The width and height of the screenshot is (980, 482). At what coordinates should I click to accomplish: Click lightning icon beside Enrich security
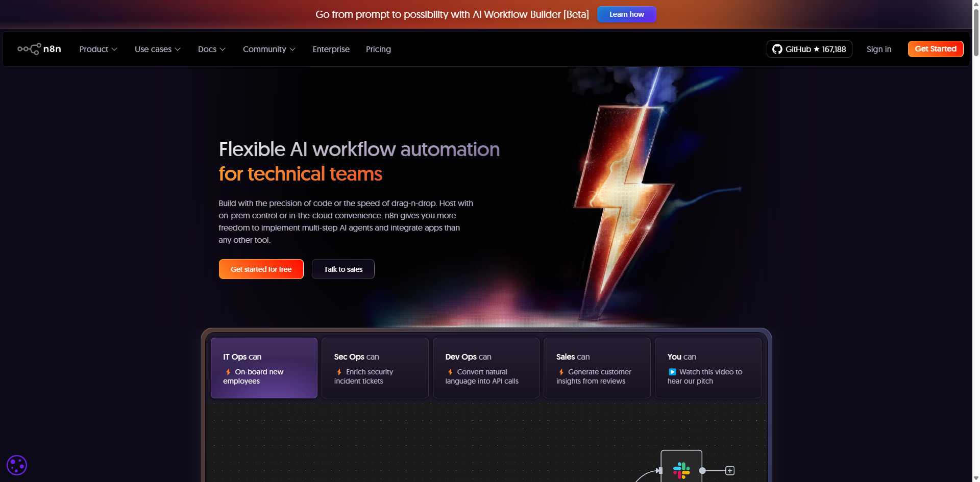(x=339, y=372)
